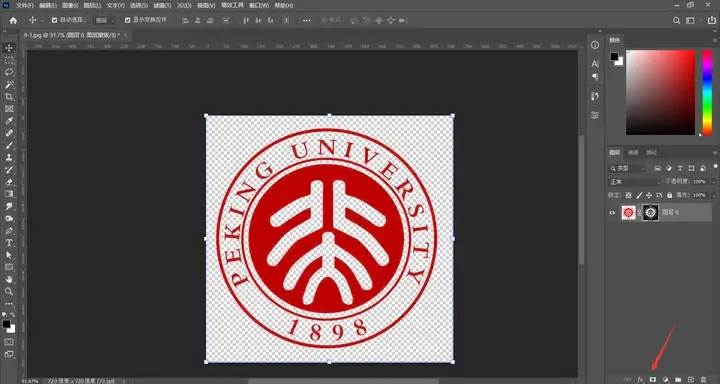The width and height of the screenshot is (720, 384).
Task: Toggle Show Transform Controls checkbox
Action: 128,20
